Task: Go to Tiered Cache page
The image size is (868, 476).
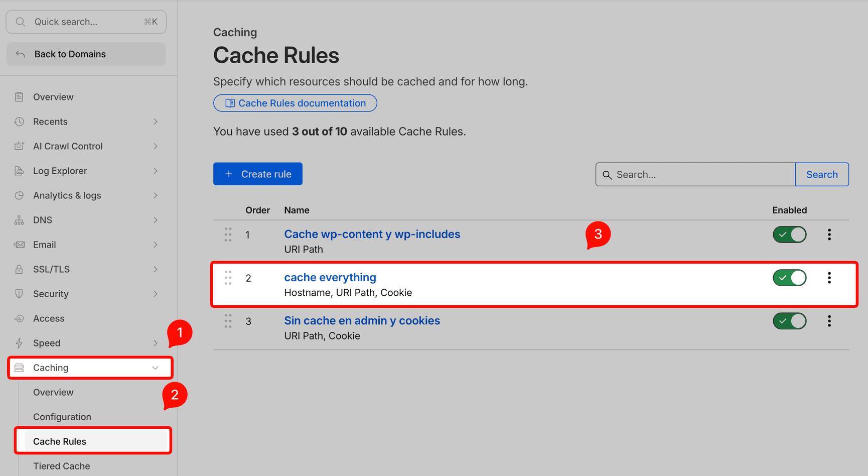Action: (x=62, y=466)
